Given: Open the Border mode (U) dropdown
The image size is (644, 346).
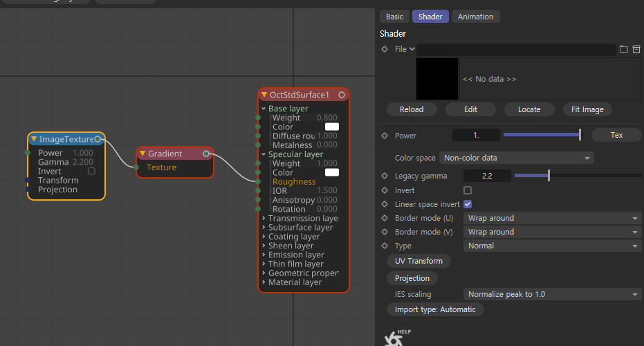Looking at the screenshot, I should point(552,218).
